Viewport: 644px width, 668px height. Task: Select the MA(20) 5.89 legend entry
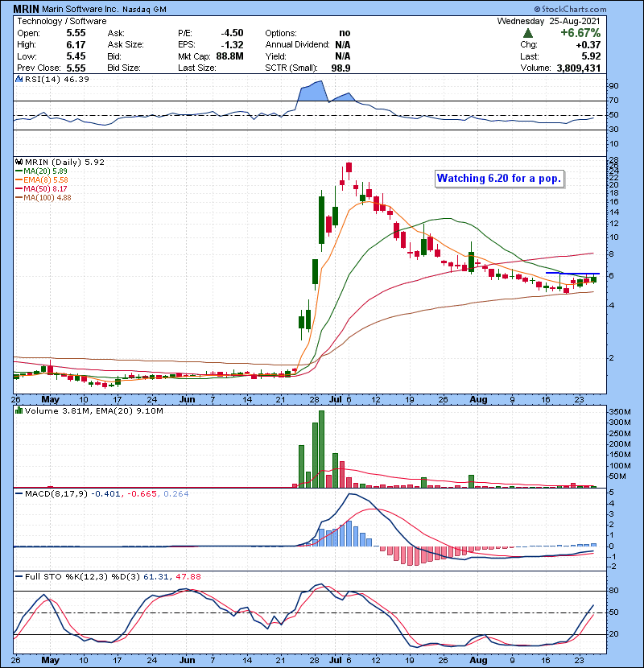pos(41,171)
